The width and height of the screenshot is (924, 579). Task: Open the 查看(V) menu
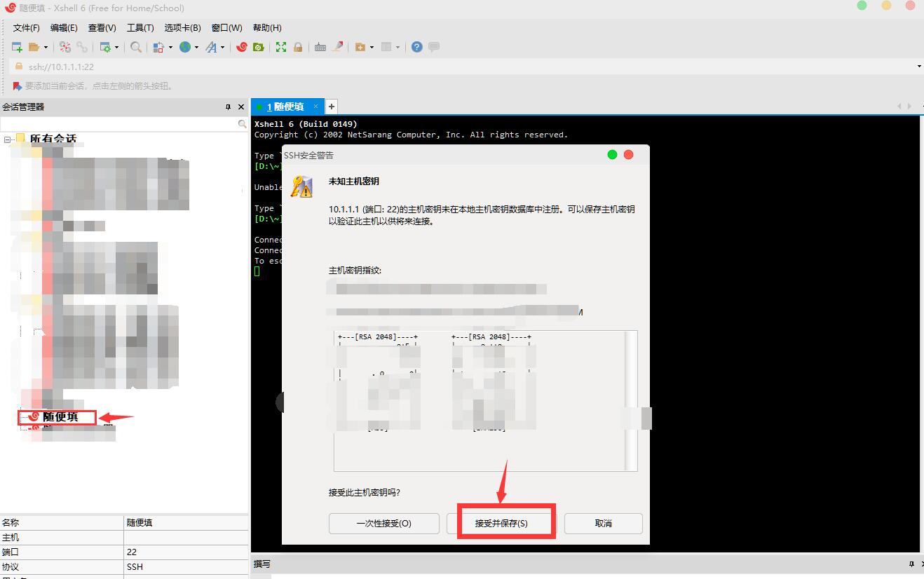coord(102,28)
